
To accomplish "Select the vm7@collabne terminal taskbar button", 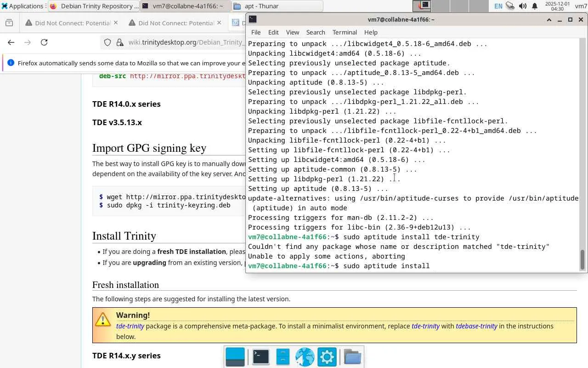I will [x=184, y=6].
